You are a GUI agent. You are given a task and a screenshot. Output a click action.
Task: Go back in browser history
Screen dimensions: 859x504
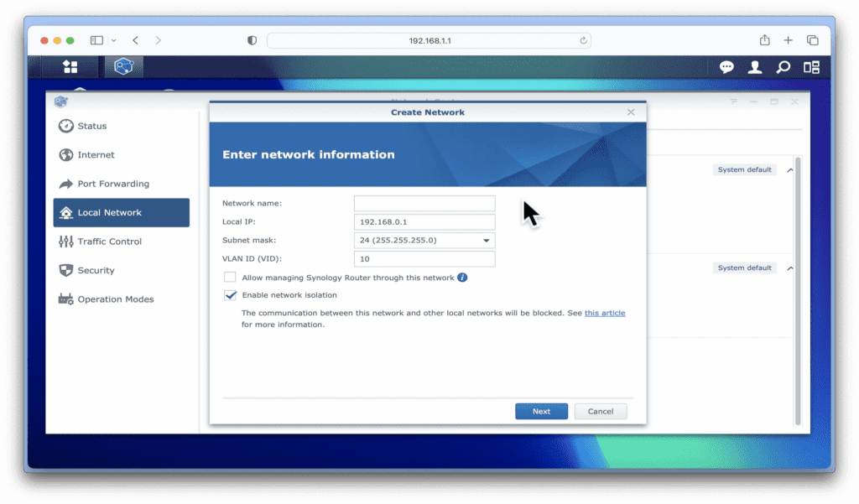pos(135,40)
